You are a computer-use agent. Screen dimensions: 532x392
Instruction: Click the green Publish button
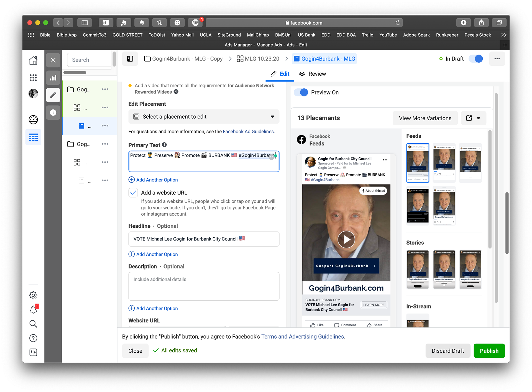[x=489, y=351]
